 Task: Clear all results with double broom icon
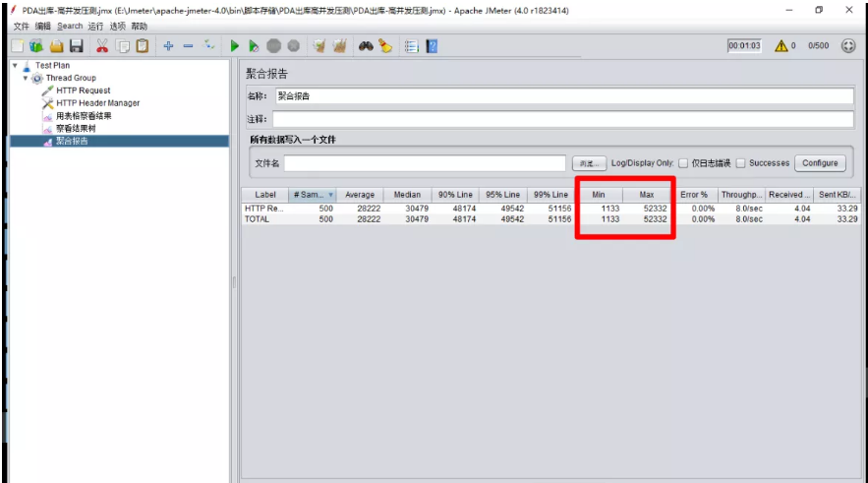tap(339, 46)
